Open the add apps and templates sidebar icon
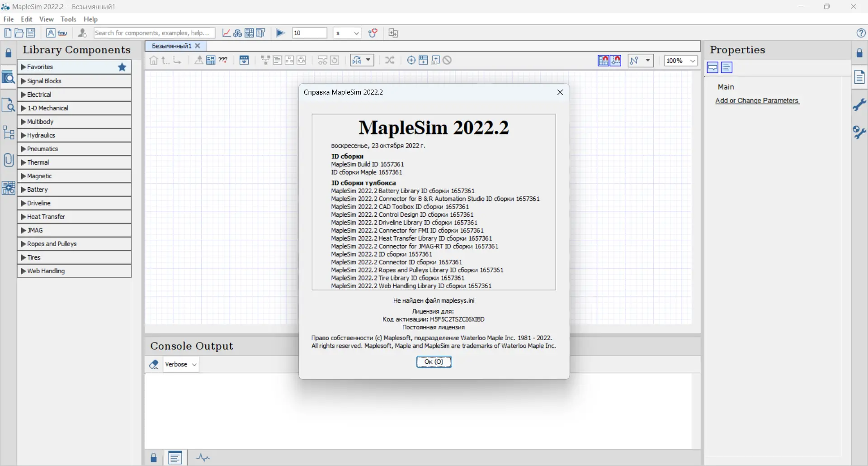Viewport: 868px width, 466px height. point(9,188)
